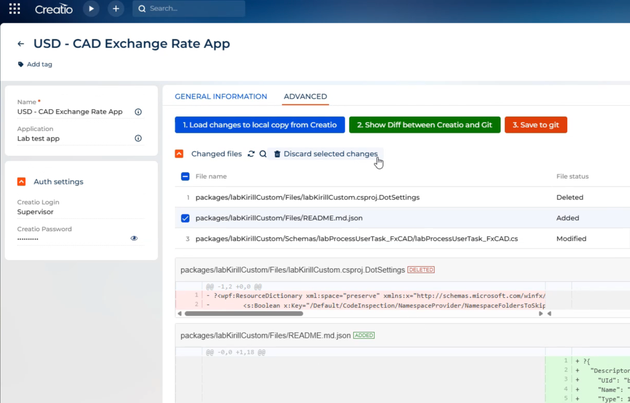Collapse the Changed files section
Viewport: 630px width, 403px height.
point(179,154)
